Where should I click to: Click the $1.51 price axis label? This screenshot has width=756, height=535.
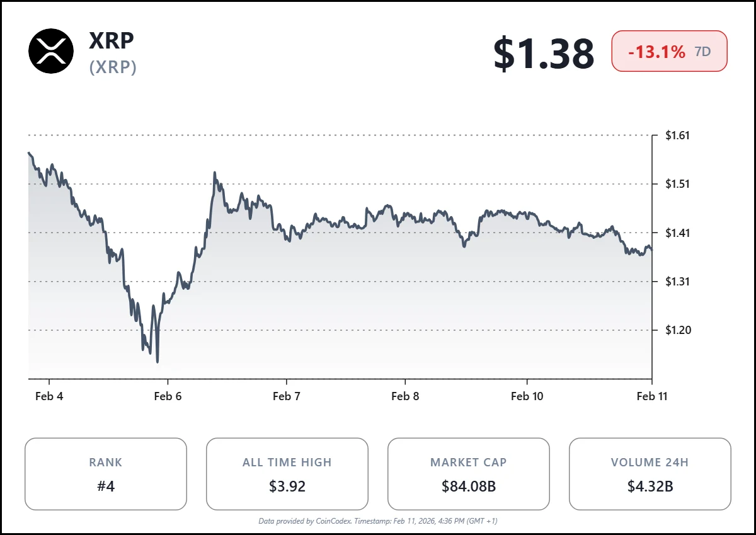coord(678,184)
